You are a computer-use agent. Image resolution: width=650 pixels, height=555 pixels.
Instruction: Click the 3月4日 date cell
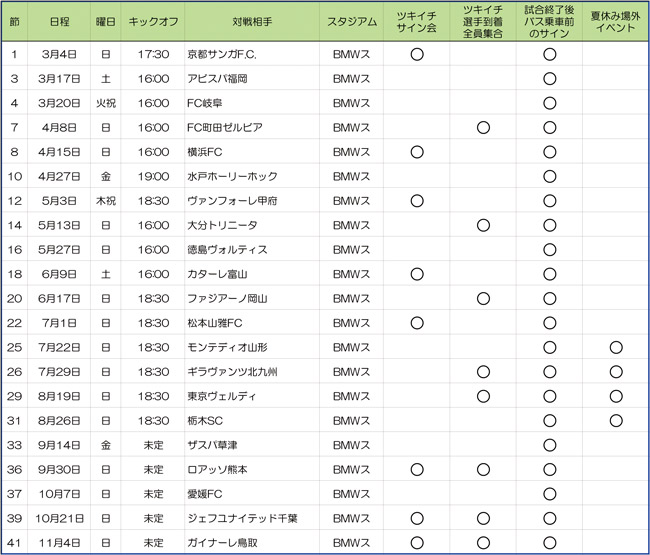pos(59,54)
